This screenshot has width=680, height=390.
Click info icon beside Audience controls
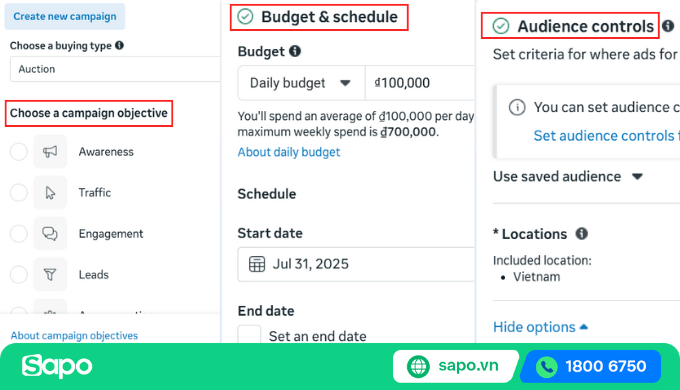668,26
